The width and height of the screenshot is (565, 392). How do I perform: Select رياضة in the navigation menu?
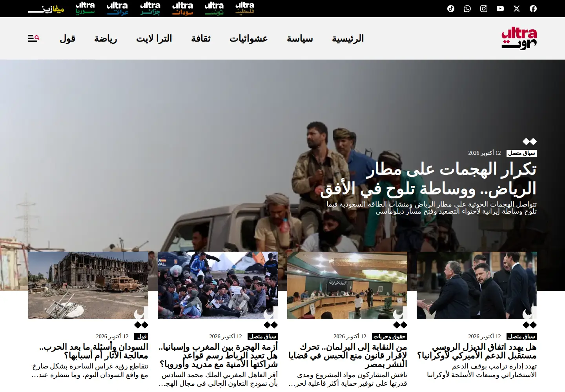click(106, 38)
